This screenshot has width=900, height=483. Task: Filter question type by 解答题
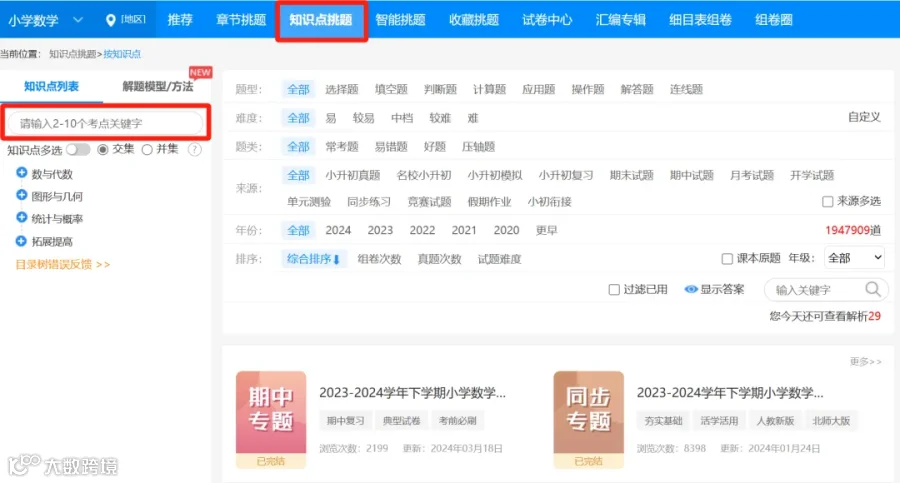point(637,90)
